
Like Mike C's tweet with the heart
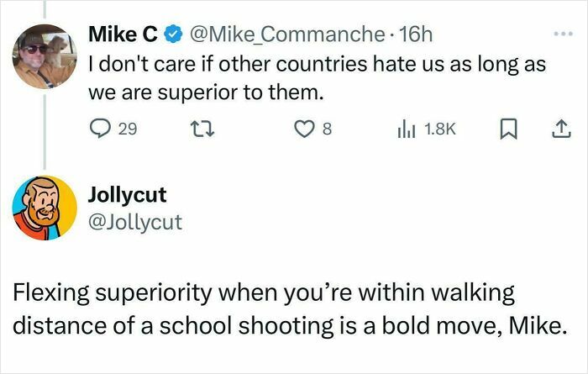point(304,129)
